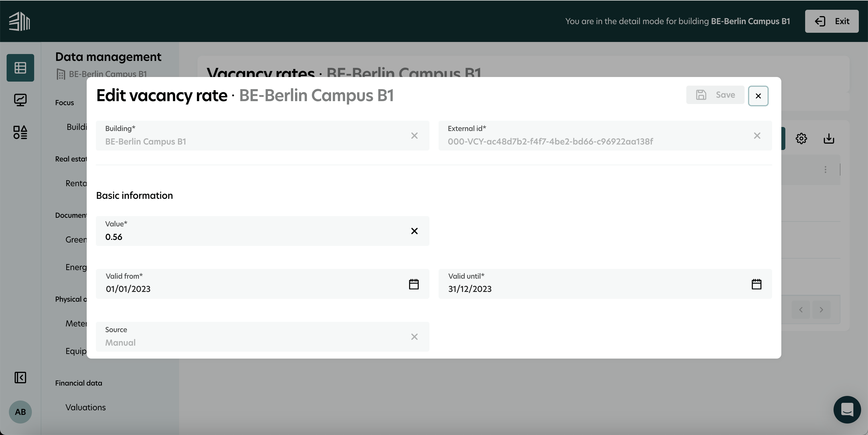Click the Data management heading

click(108, 57)
